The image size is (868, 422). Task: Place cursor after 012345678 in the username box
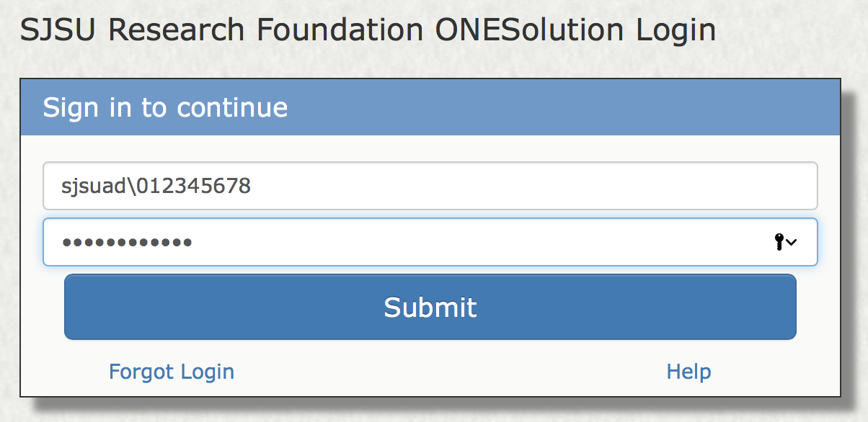click(252, 187)
